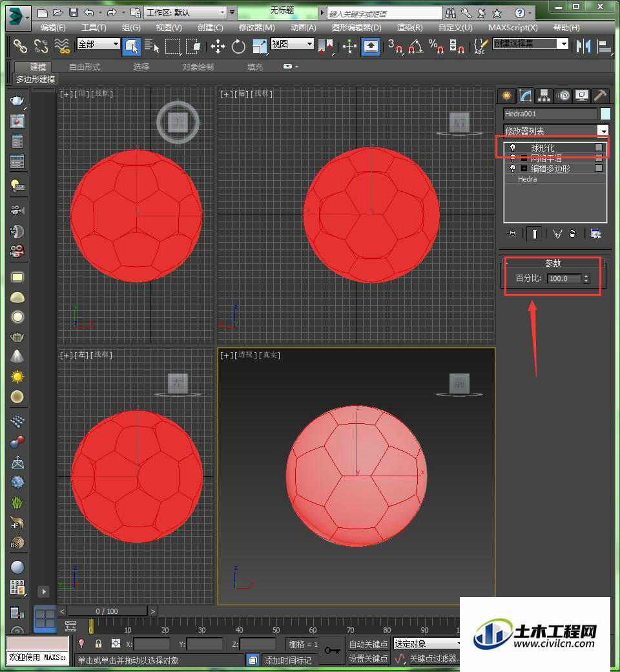Image resolution: width=620 pixels, height=672 pixels.
Task: Click the Hedra001 object color swatch
Action: [605, 114]
